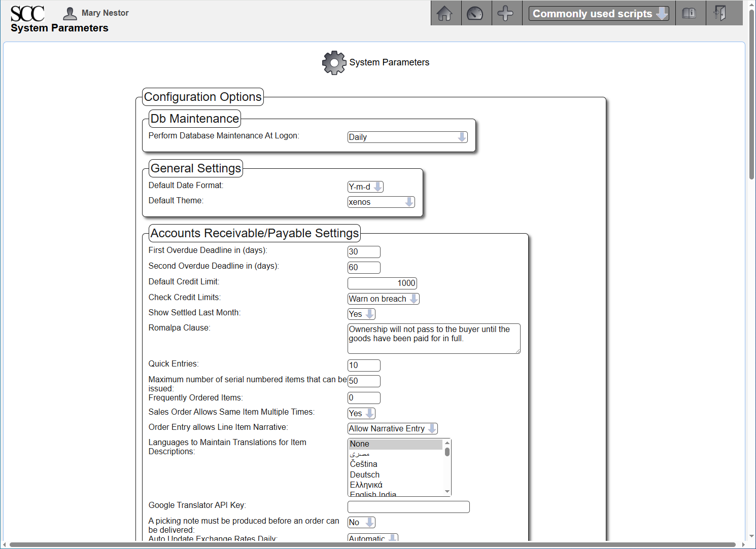Open the Default Date Format dropdown
The width and height of the screenshot is (756, 549).
365,187
